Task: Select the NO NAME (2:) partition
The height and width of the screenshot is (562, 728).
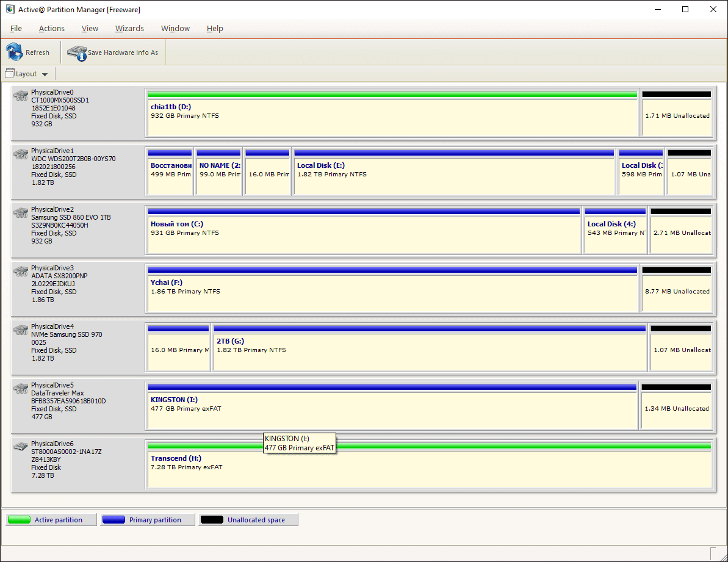Action: point(218,171)
